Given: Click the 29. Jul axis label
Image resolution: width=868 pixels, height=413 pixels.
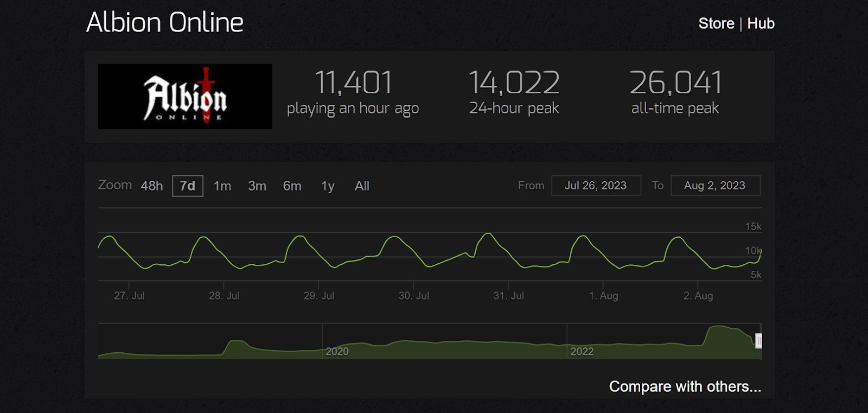Looking at the screenshot, I should coord(319,296).
